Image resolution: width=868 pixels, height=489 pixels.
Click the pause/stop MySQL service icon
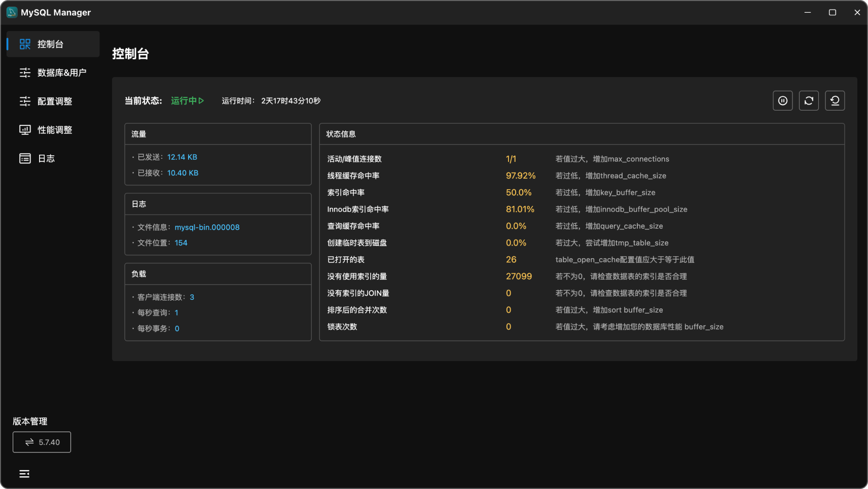tap(782, 101)
